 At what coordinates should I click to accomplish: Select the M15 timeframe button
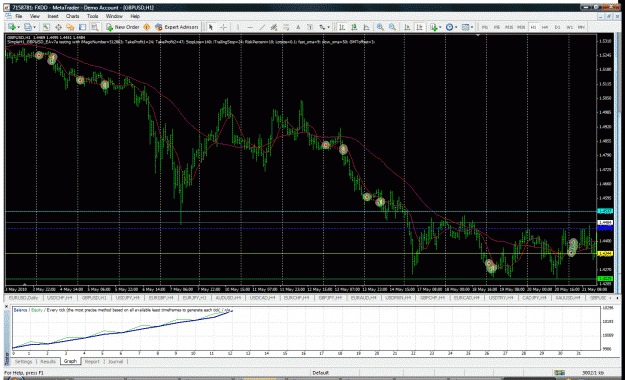[509, 27]
